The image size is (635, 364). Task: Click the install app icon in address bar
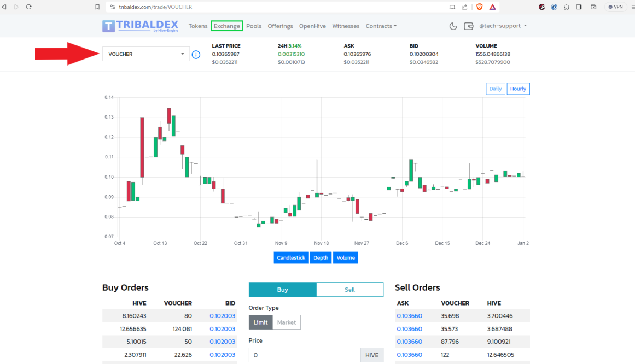tap(452, 7)
